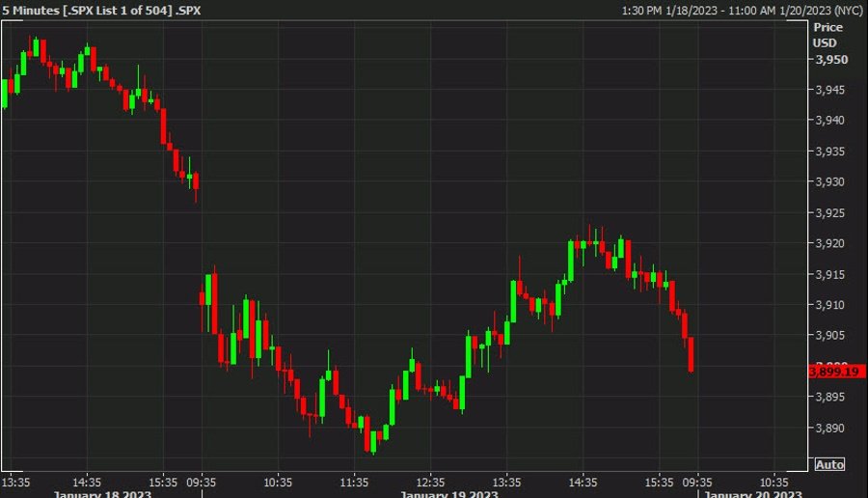Click the 'Price USD' axis label
Image resolution: width=868 pixels, height=498 pixels.
point(827,36)
